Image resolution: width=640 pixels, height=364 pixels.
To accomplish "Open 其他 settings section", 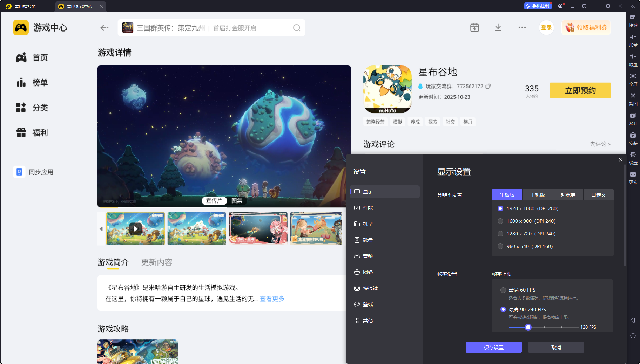I will [x=385, y=321].
